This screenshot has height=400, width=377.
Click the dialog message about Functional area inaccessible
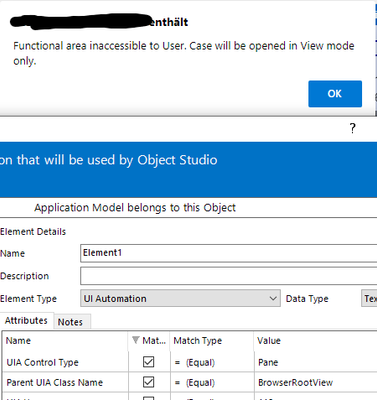tap(184, 53)
